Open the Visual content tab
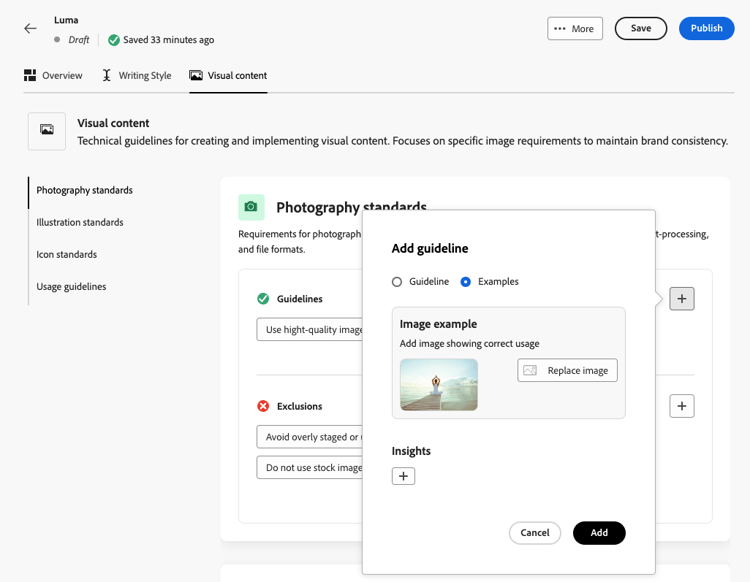 tap(228, 76)
